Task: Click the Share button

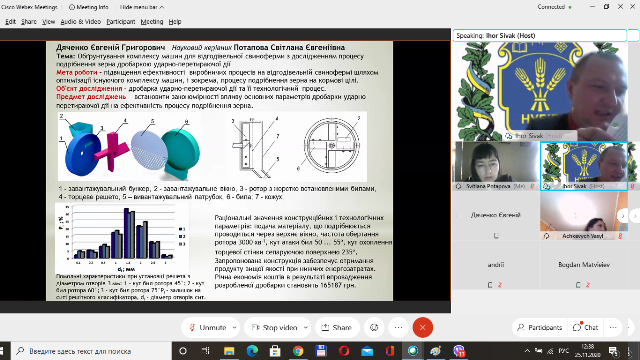Action: click(337, 327)
